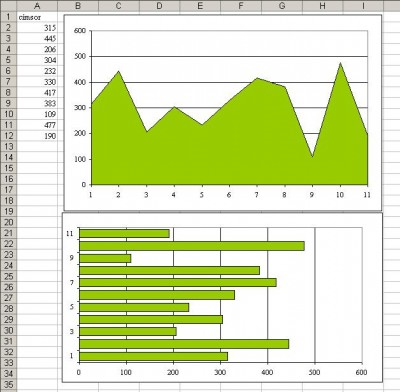Screen dimensions: 400x392
Task: Click the cell with value 232
Action: [37, 71]
